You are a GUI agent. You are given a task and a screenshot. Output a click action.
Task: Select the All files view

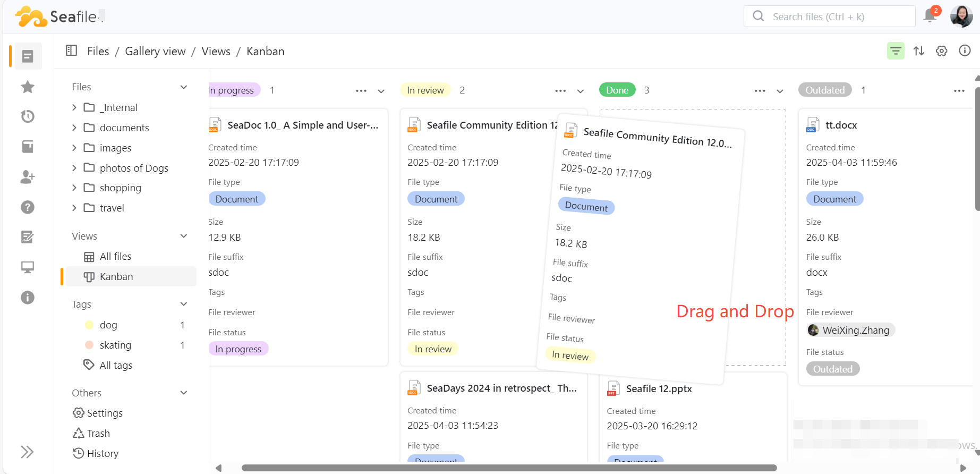[x=115, y=257]
